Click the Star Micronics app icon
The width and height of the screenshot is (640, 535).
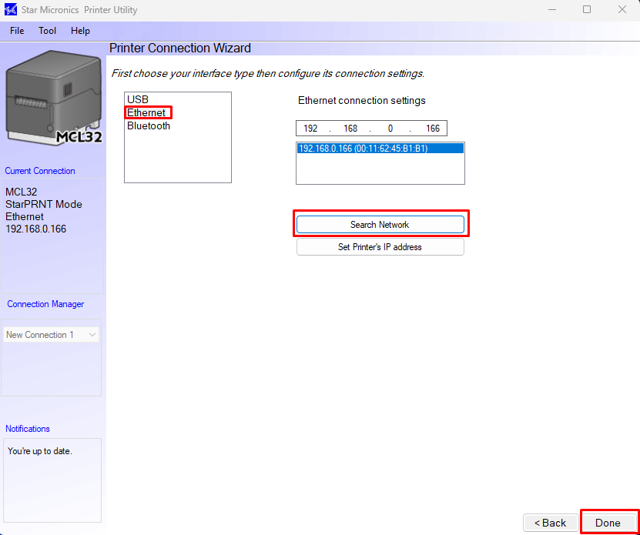click(11, 10)
